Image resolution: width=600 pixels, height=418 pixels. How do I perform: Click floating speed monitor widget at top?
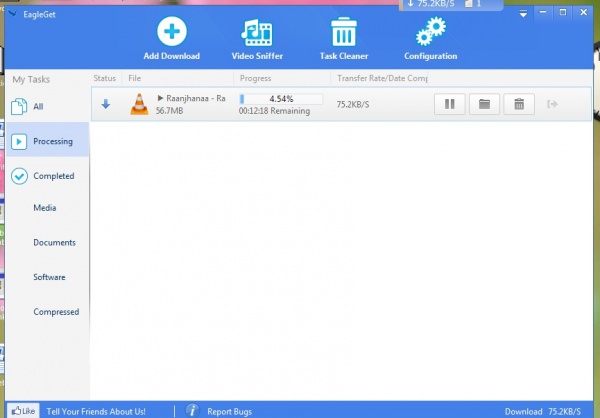click(451, 5)
